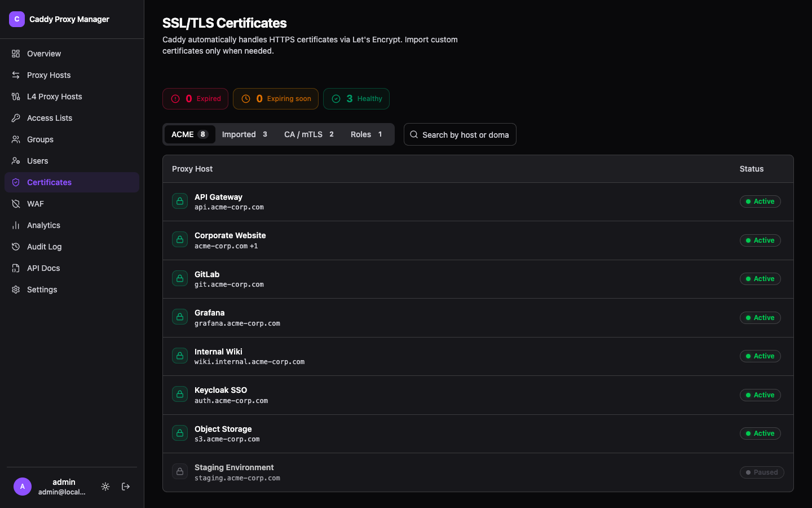Click the logout icon beside admin
The width and height of the screenshot is (812, 508).
coord(126,487)
